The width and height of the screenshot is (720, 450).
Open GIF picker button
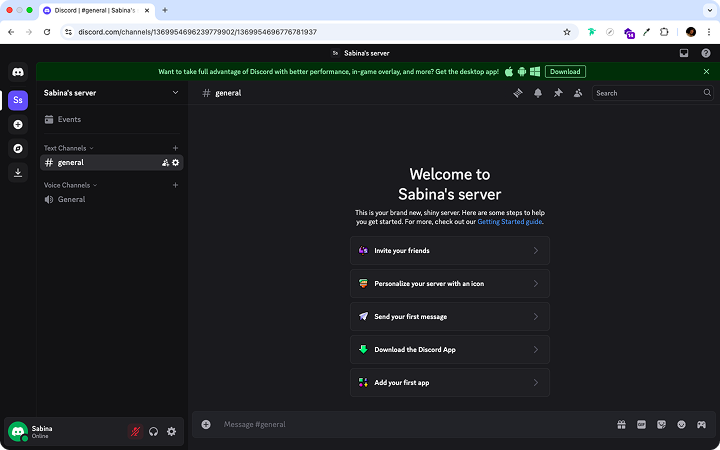641,424
